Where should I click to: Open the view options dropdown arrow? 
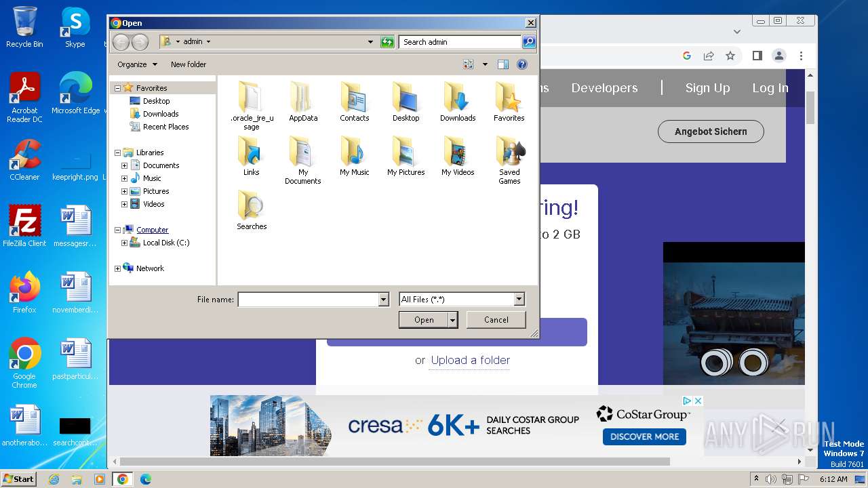[485, 64]
